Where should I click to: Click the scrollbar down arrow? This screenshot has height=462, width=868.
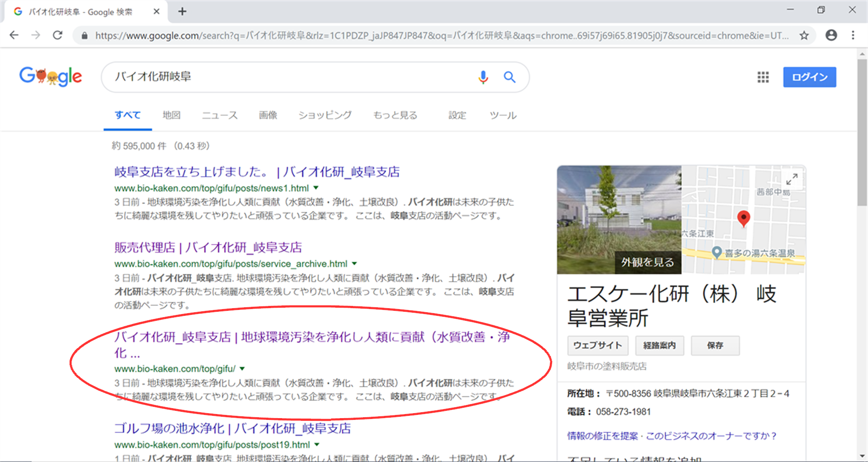point(862,456)
